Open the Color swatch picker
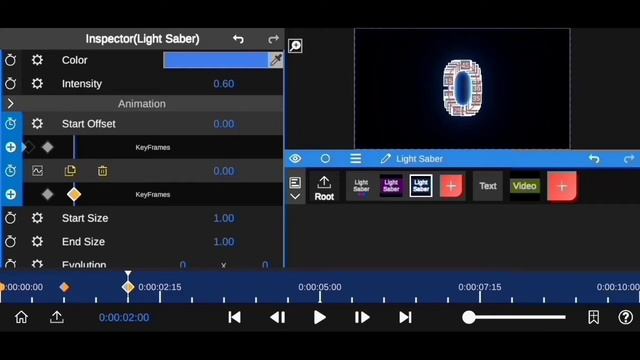Image resolution: width=640 pixels, height=360 pixels. pos(216,60)
